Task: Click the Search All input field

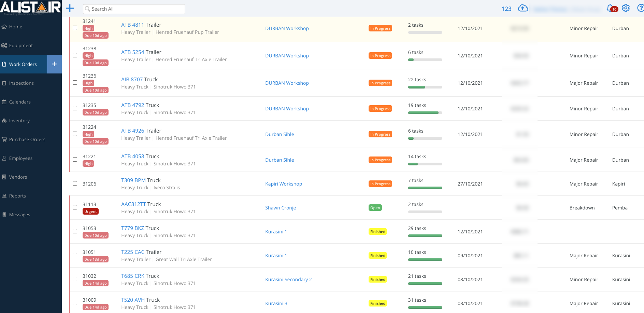Action: 137,9
